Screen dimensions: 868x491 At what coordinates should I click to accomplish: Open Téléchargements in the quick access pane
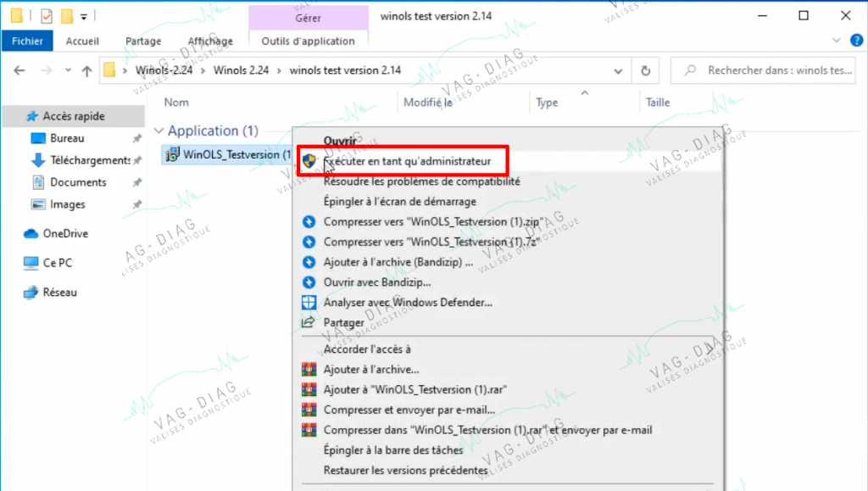90,160
